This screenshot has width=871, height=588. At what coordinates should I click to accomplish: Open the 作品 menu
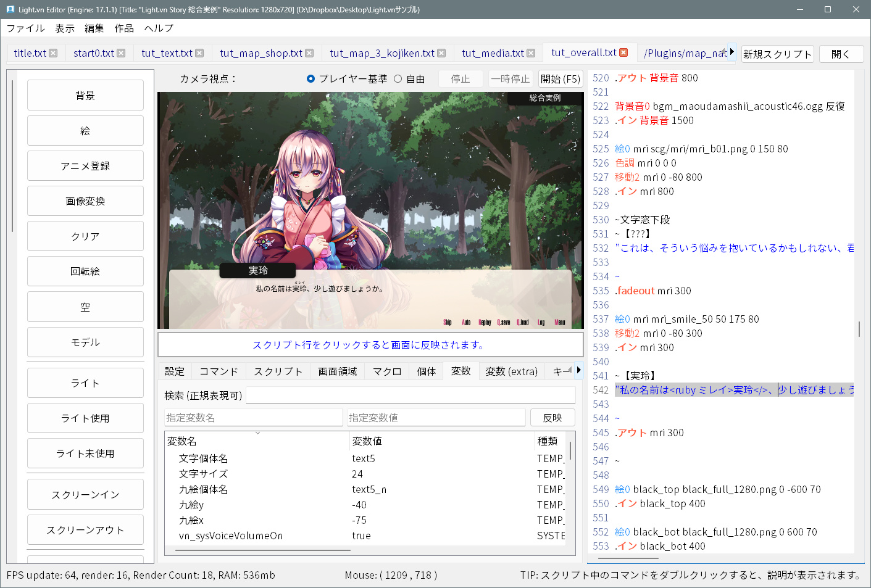coord(124,28)
